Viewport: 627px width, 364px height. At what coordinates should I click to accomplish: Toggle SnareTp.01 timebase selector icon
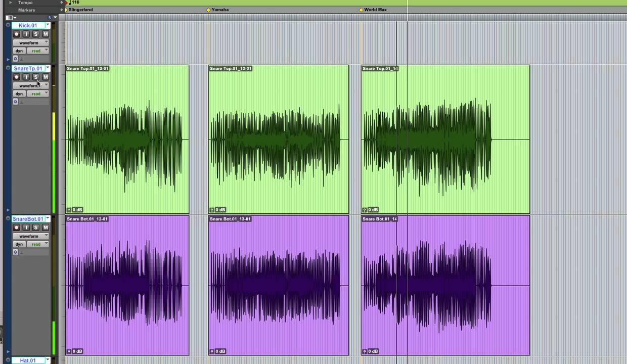point(15,102)
